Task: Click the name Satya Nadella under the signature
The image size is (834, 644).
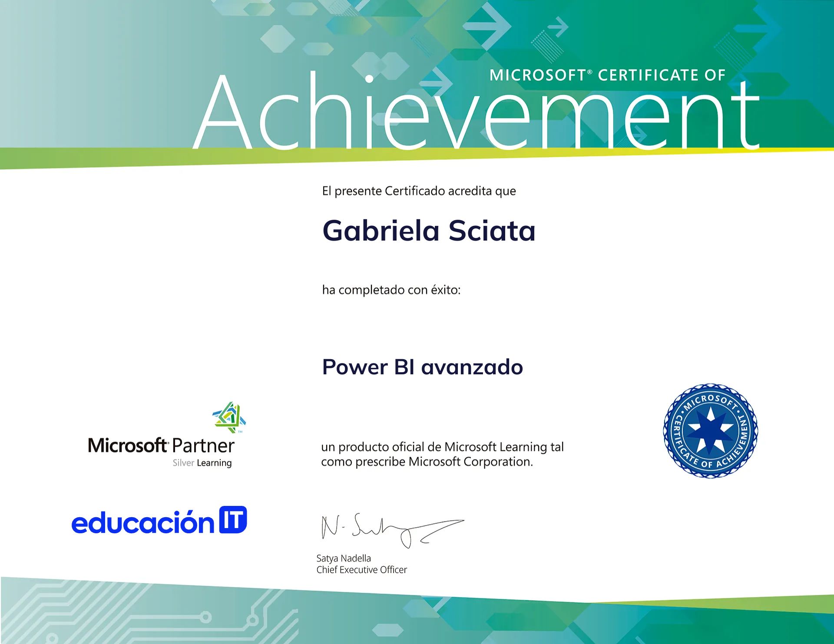Action: 344,558
